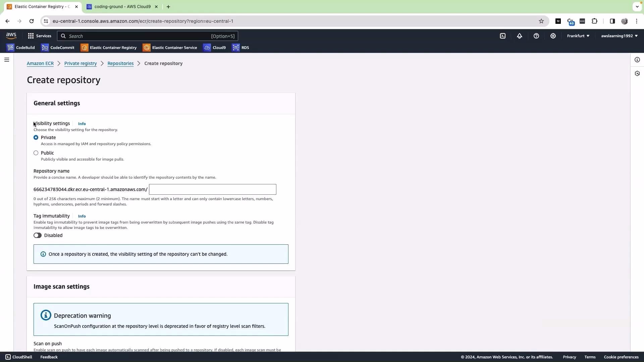
Task: Click the Feedback footer link
Action: [49, 357]
